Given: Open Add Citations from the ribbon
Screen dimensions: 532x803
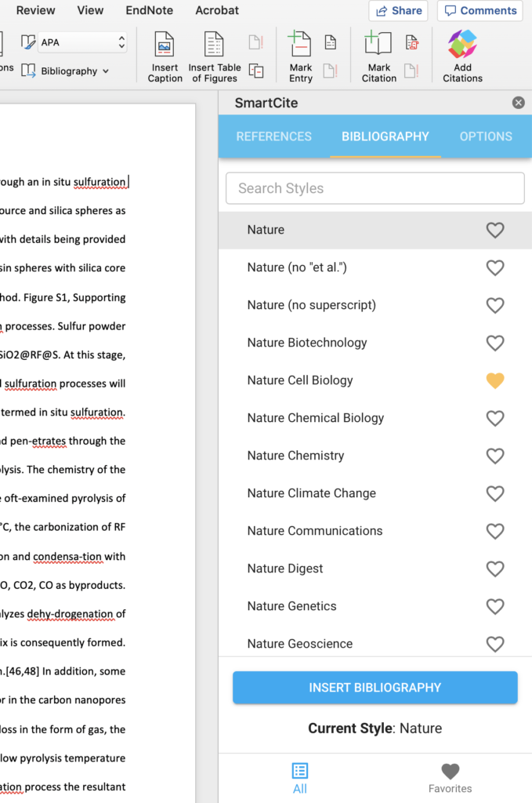Looking at the screenshot, I should coord(462,56).
